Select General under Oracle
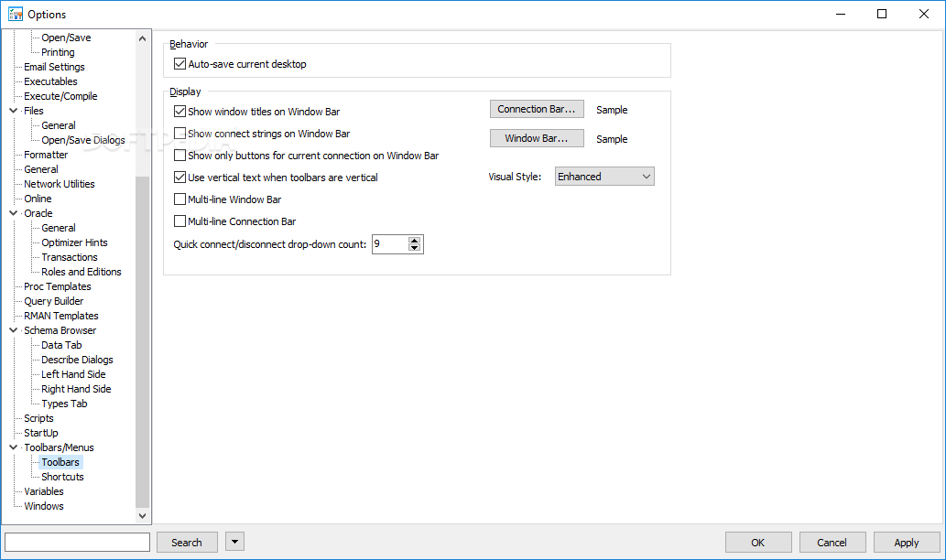The width and height of the screenshot is (946, 560). click(59, 228)
